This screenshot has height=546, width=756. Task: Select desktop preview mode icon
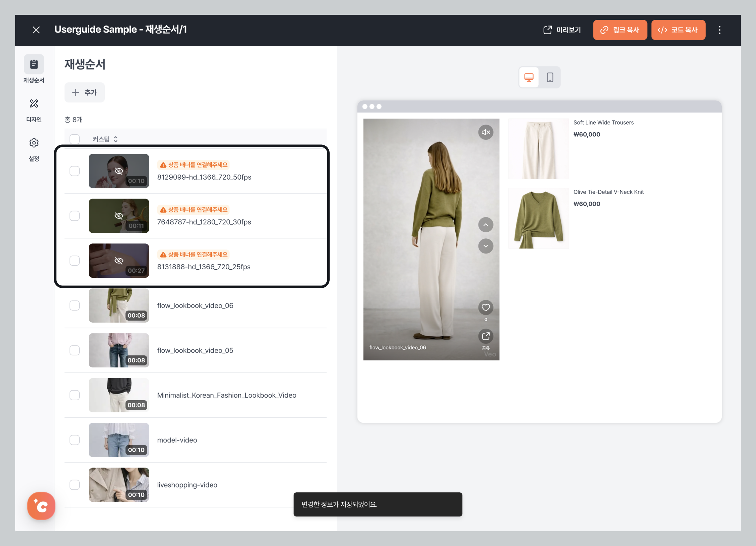click(x=529, y=78)
